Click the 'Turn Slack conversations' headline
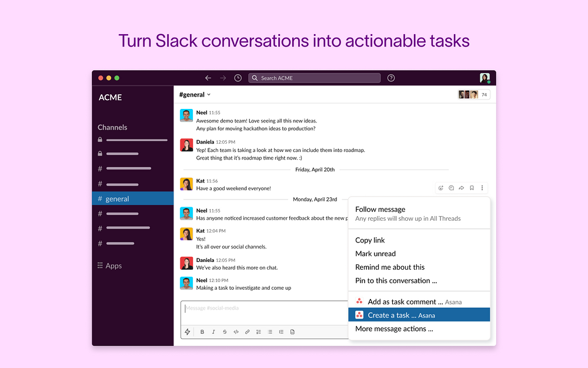 point(294,41)
